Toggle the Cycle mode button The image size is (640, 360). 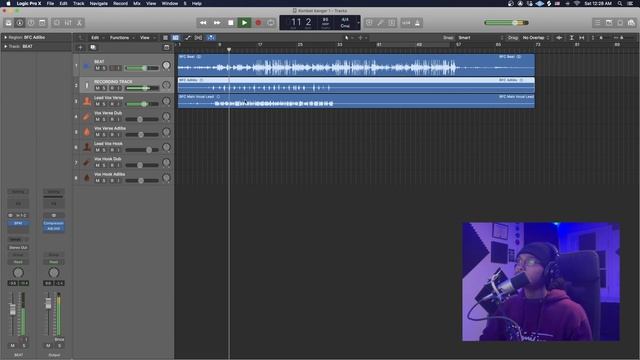(x=271, y=23)
